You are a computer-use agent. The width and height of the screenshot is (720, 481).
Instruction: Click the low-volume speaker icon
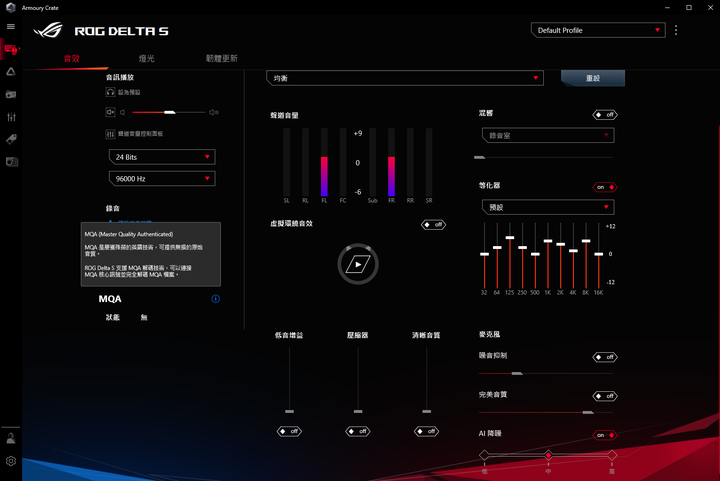point(123,112)
